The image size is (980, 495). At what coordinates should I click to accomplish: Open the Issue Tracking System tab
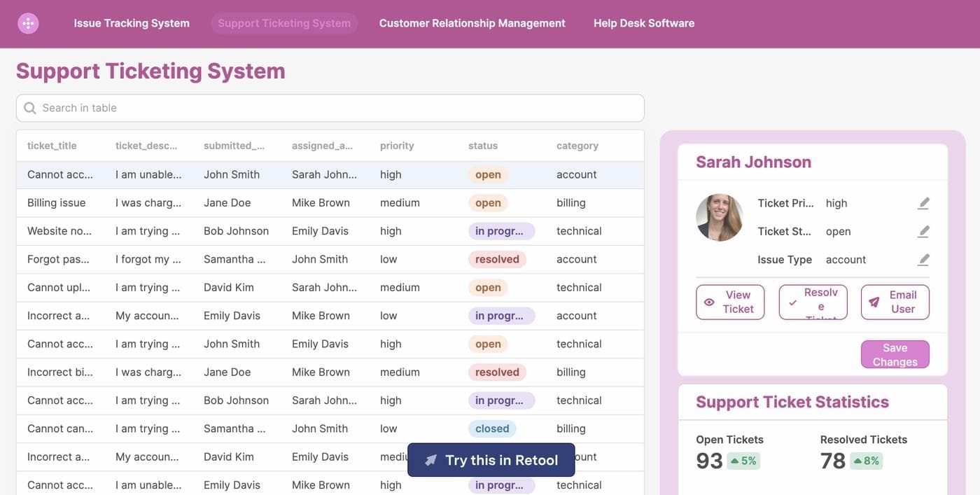[132, 23]
